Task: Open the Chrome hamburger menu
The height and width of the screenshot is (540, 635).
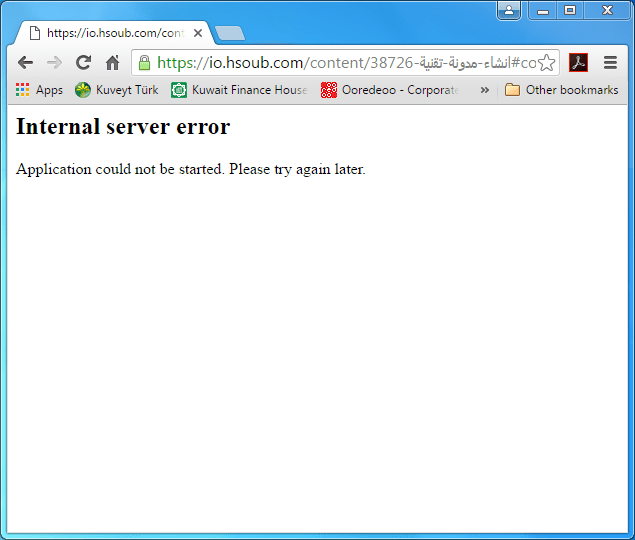Action: [x=610, y=63]
